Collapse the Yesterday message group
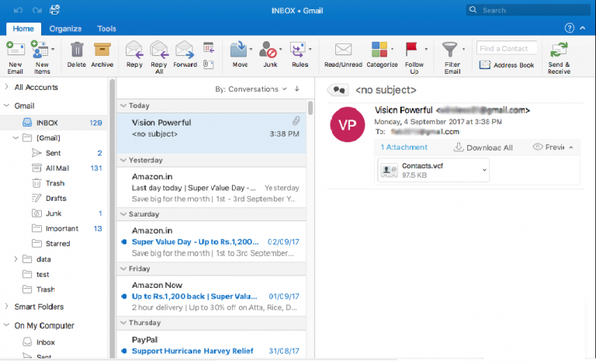 123,161
